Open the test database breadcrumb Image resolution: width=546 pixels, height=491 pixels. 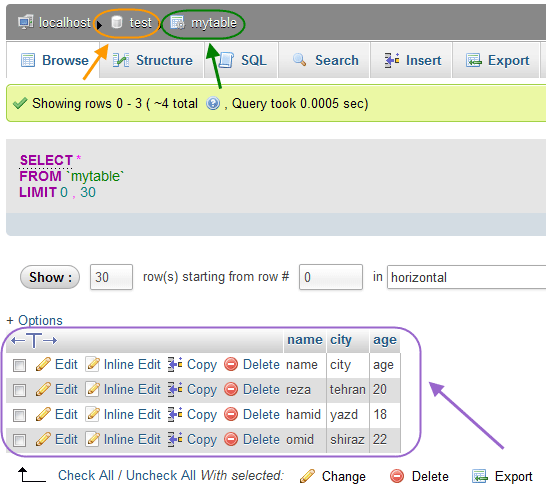[140, 23]
